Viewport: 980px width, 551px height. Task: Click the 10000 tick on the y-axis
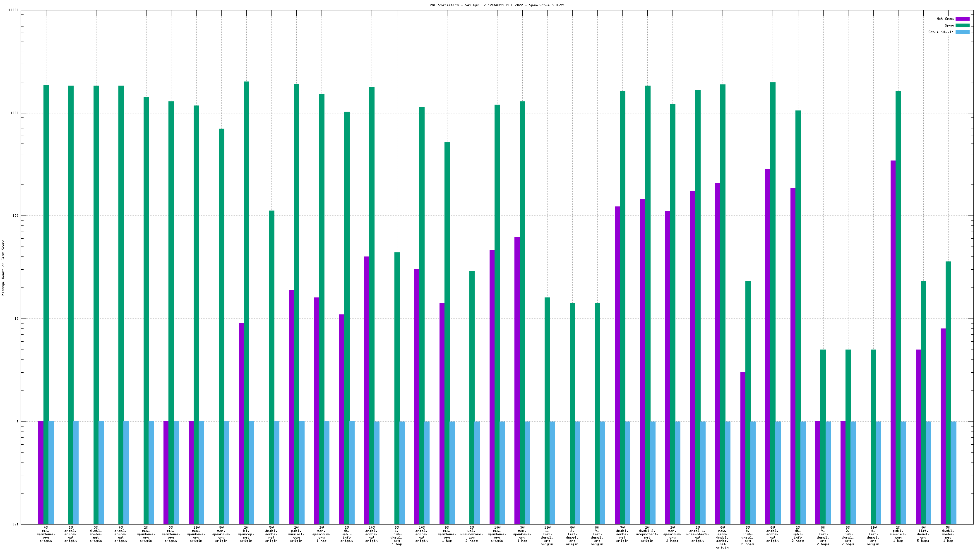click(14, 10)
